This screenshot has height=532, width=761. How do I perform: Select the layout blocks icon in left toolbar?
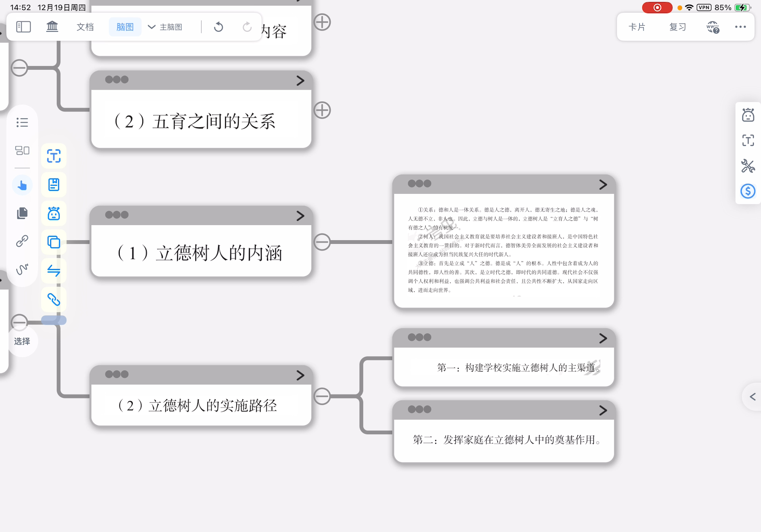click(x=22, y=150)
